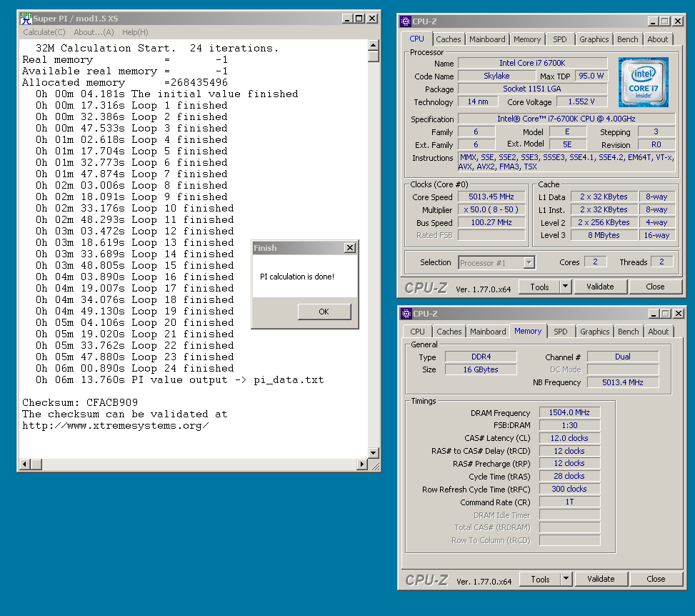Open Mainboard tab in upper CPU-Z
695x616 pixels.
coord(487,39)
